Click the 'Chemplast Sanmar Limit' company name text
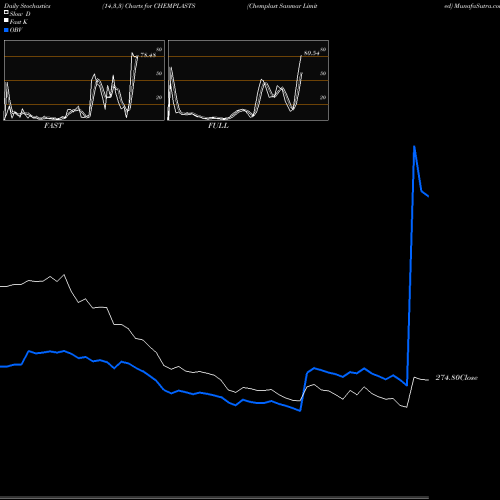The width and height of the screenshot is (500, 500). 282,6
